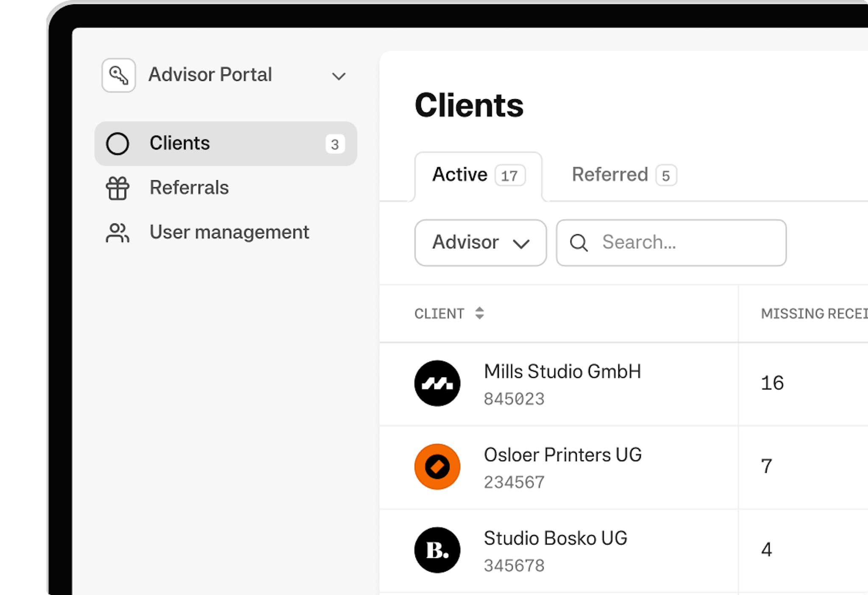Open the Mills Studio GmbH client record
Image resolution: width=868 pixels, height=595 pixels.
coord(563,372)
